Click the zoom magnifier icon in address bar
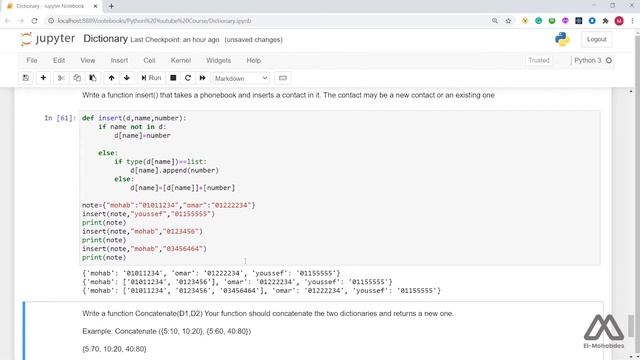640x360 pixels. (x=495, y=20)
